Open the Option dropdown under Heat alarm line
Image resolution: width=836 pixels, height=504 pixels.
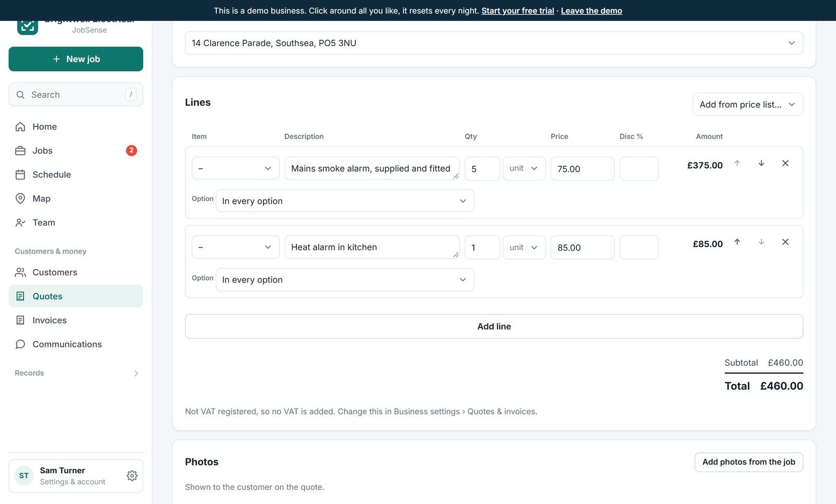pos(345,280)
